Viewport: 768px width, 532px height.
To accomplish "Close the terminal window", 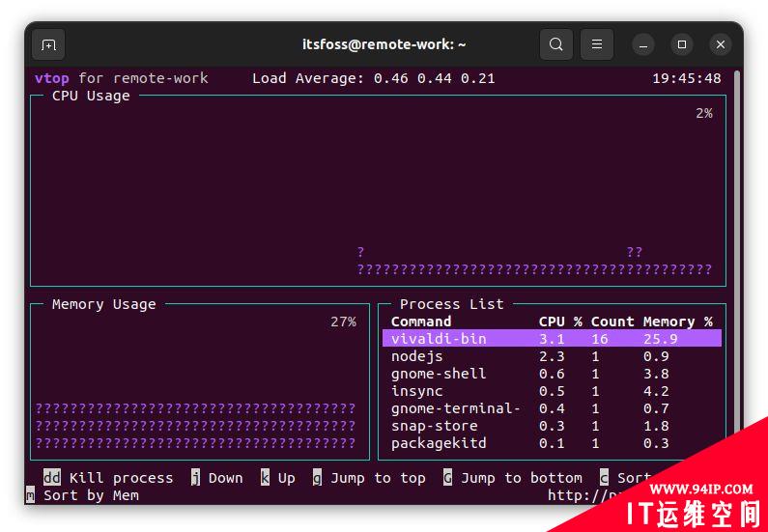I will coord(720,44).
